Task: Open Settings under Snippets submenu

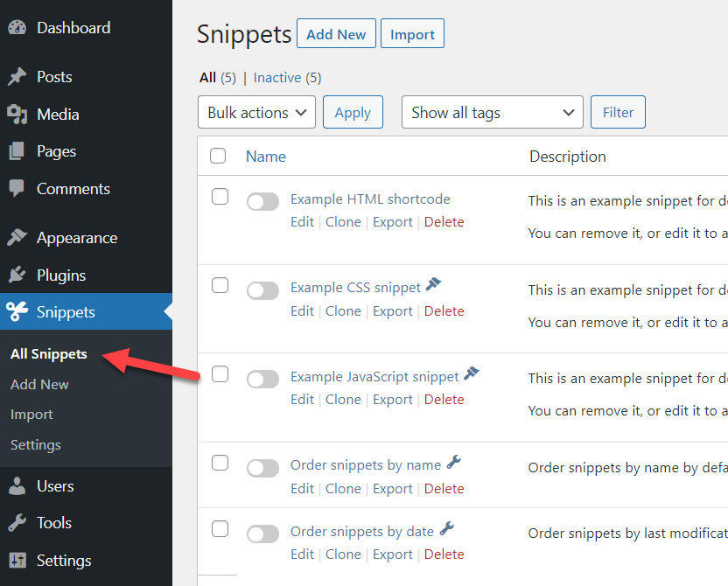Action: tap(36, 445)
